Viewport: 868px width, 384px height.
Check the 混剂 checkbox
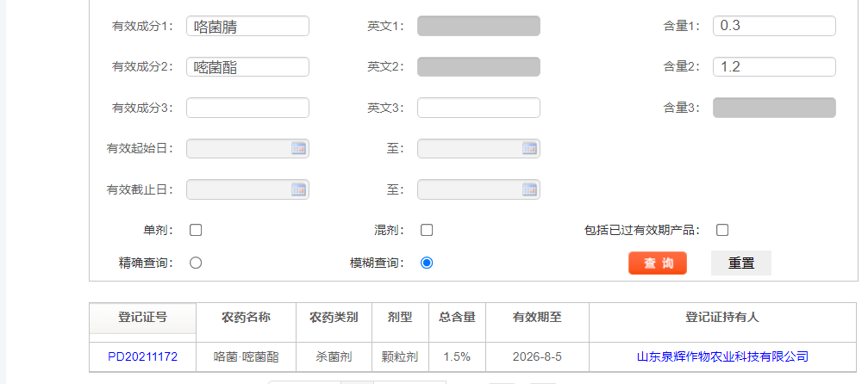tap(427, 230)
